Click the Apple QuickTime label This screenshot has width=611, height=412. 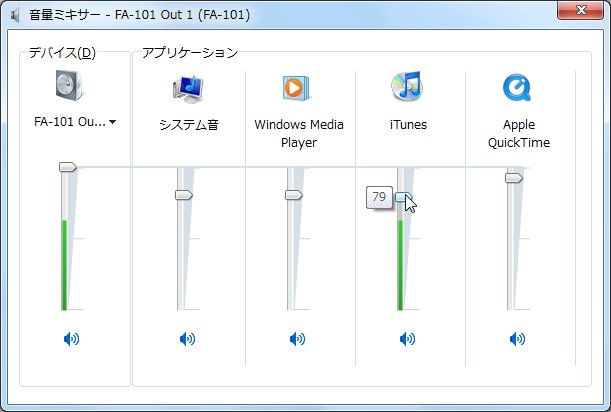tap(519, 134)
